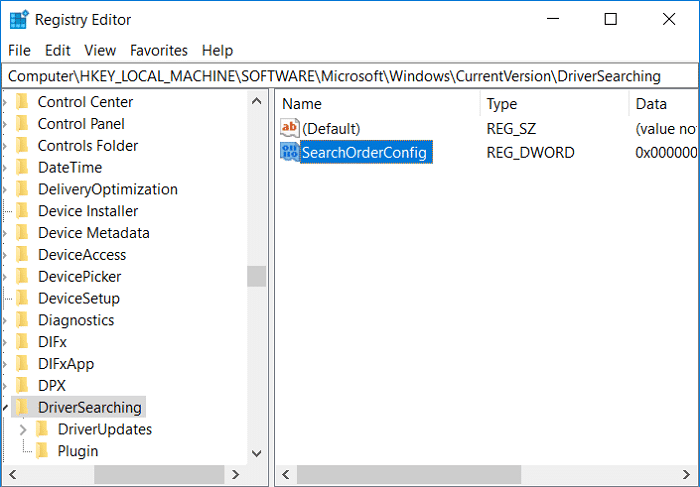Open the View menu
Image resolution: width=700 pixels, height=487 pixels.
click(100, 50)
